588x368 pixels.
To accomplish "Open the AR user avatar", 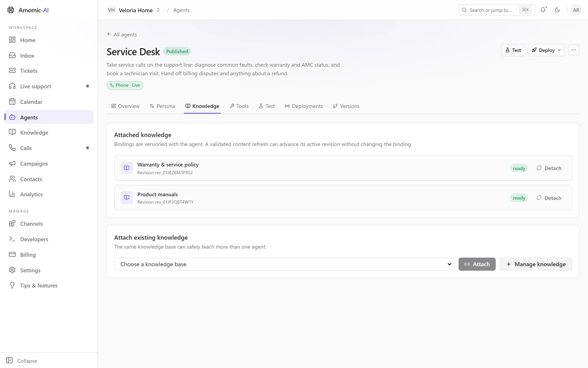I will (x=576, y=10).
